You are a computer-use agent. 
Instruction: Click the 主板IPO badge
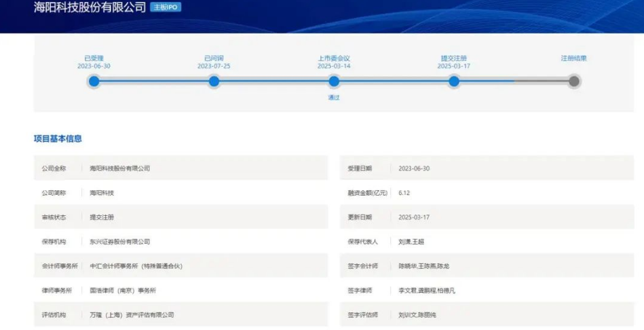pyautogui.click(x=166, y=7)
